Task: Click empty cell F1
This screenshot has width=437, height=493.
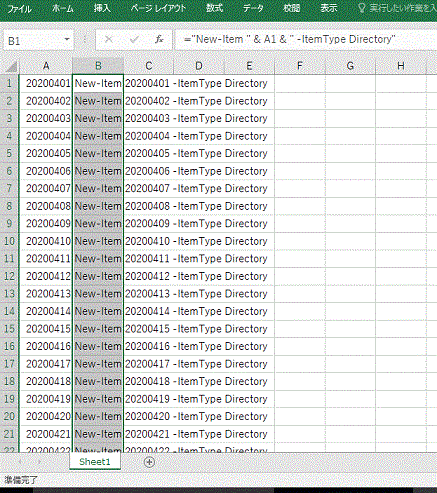Action: pos(300,83)
